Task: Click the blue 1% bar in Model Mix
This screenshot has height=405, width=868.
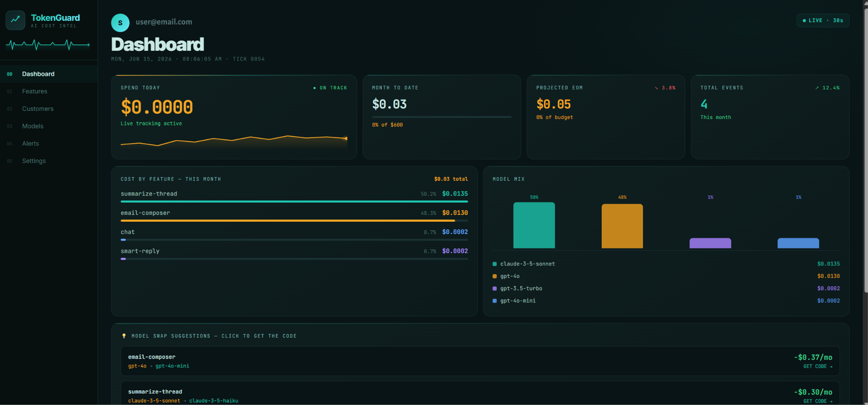Action: (798, 243)
